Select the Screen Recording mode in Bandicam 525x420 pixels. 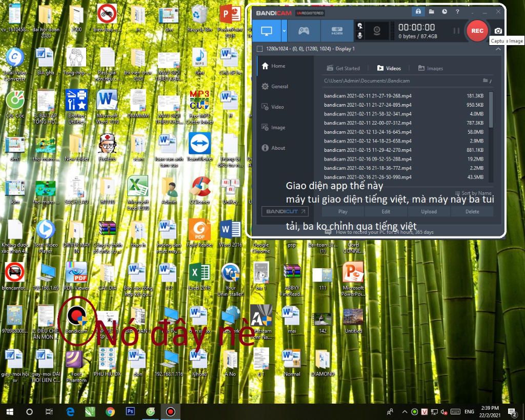point(267,31)
